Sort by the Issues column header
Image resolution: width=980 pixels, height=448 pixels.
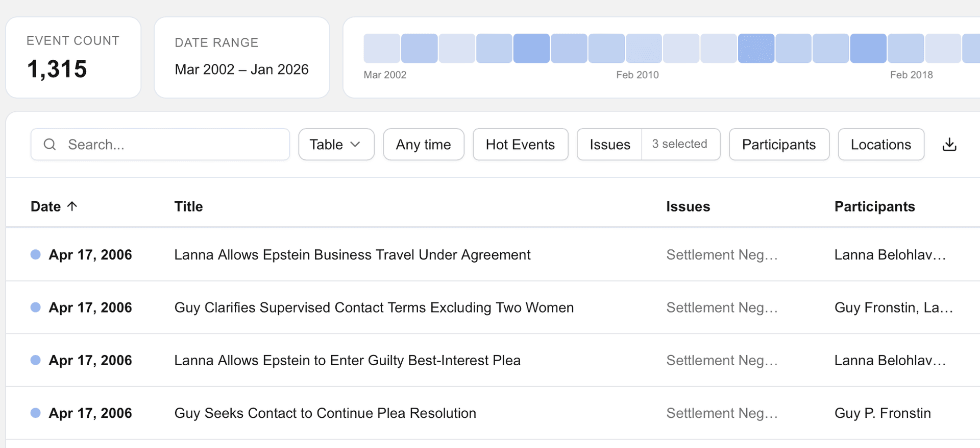point(688,206)
